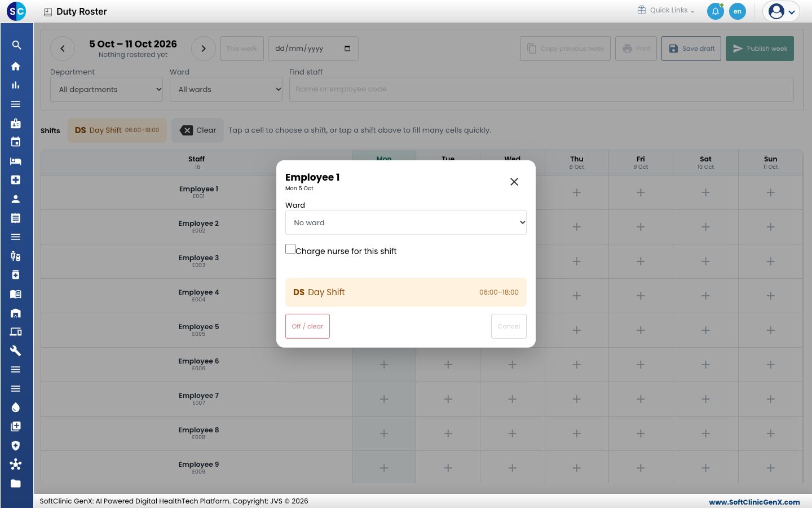This screenshot has height=508, width=812.
Task: Go to the previous week with the left arrow
Action: tap(63, 49)
